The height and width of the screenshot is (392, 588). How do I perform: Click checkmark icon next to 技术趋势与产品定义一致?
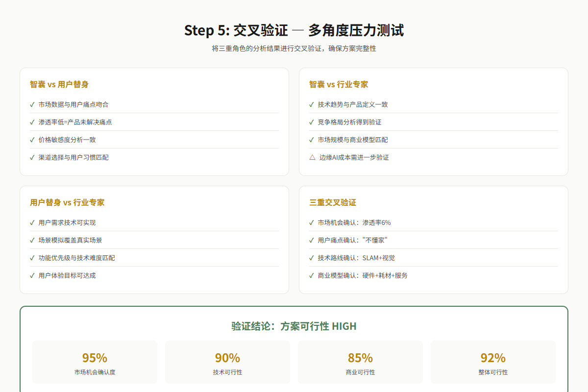point(312,104)
